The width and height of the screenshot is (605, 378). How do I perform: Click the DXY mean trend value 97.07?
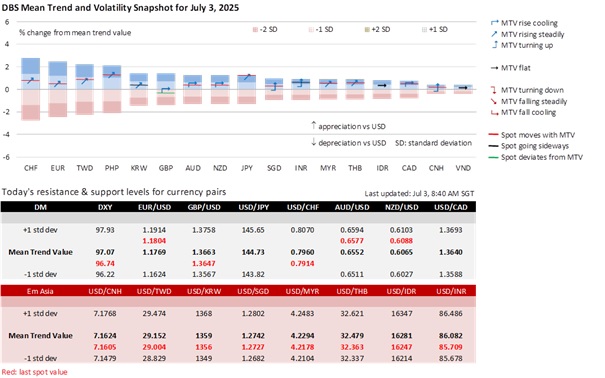105,252
